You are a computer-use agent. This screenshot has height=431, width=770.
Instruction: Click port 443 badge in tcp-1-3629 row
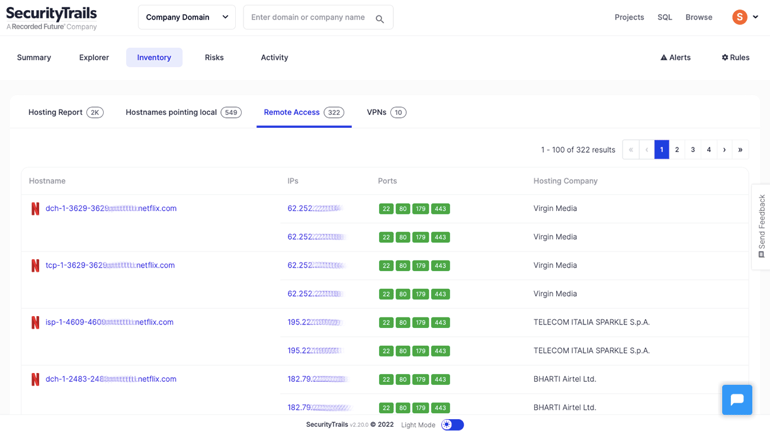[x=440, y=266]
